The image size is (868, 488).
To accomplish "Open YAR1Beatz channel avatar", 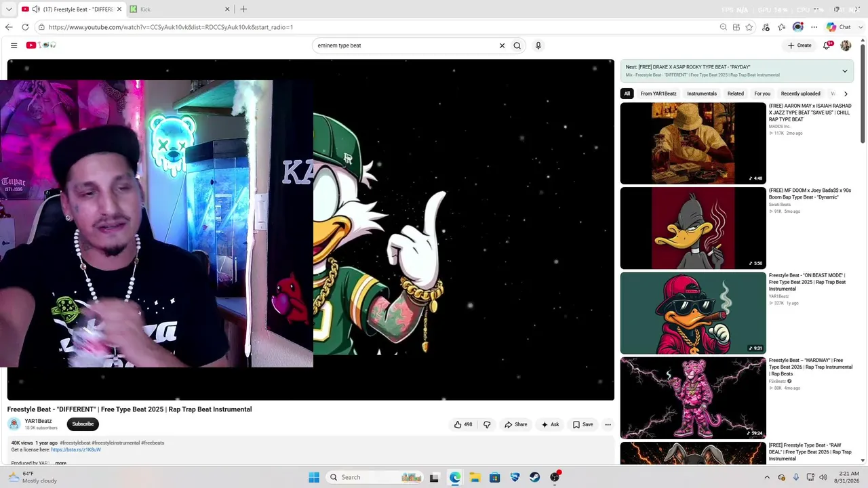I will 14,424.
